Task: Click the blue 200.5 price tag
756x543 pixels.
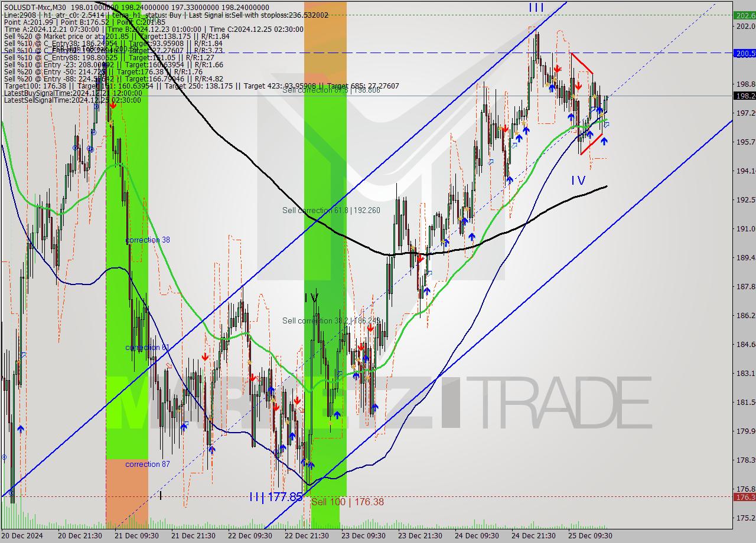Action: click(x=745, y=53)
